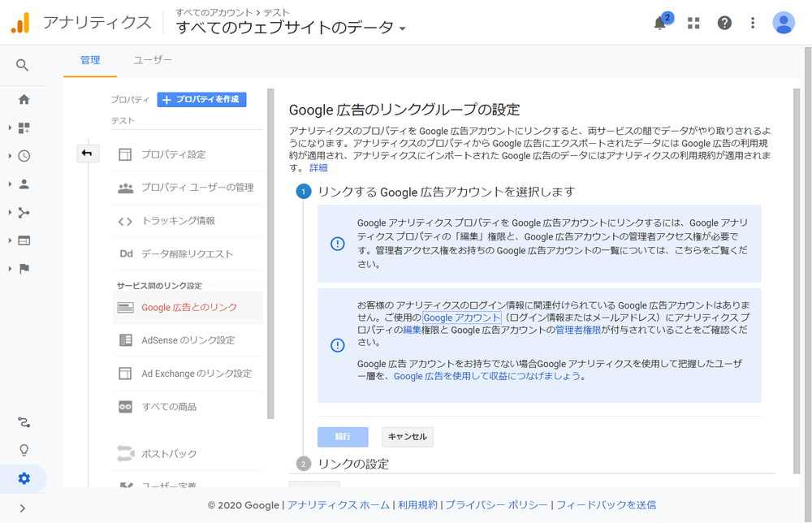Open the 詳細 link
Screen dimensions: 812x523
tap(318, 168)
